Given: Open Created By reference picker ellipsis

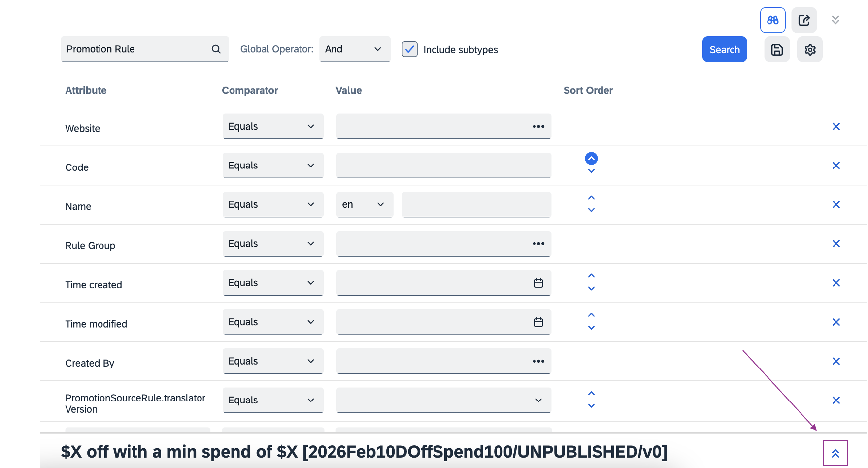Looking at the screenshot, I should tap(538, 362).
